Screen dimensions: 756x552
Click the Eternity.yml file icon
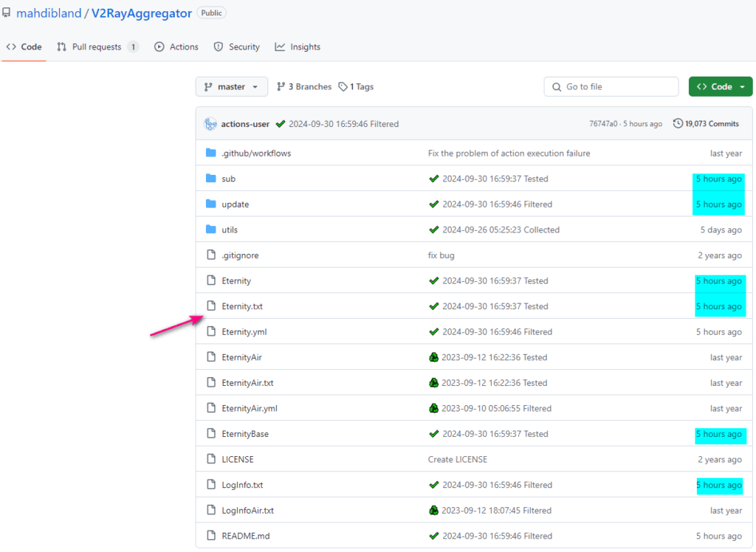click(x=210, y=331)
